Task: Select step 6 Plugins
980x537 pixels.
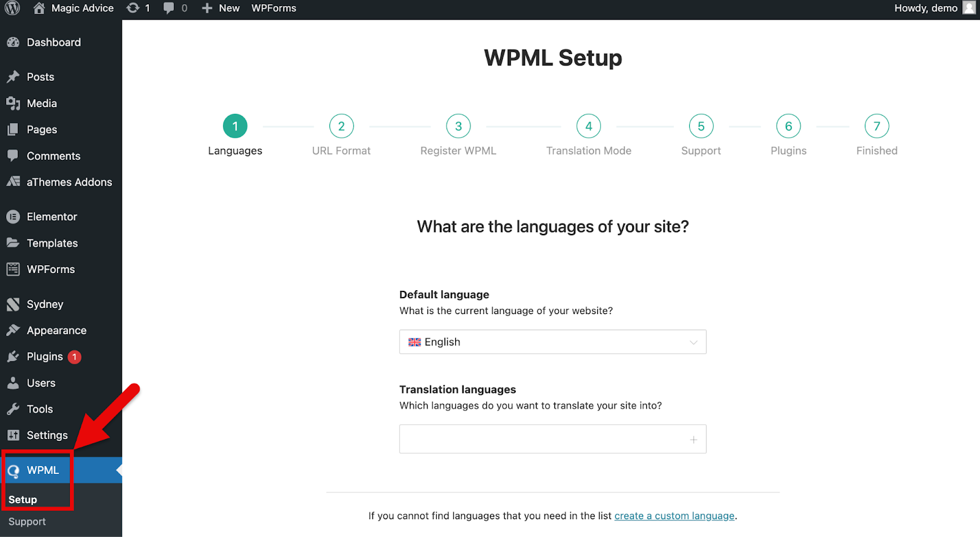Action: (789, 126)
